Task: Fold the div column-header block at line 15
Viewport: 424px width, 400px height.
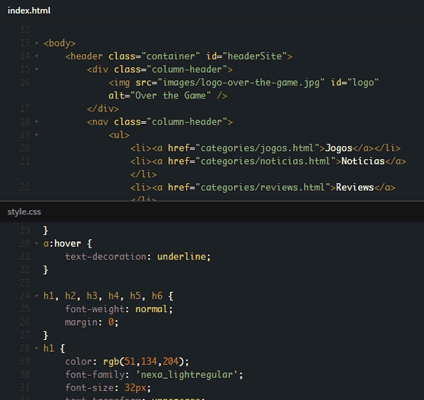Action: pyautogui.click(x=37, y=69)
